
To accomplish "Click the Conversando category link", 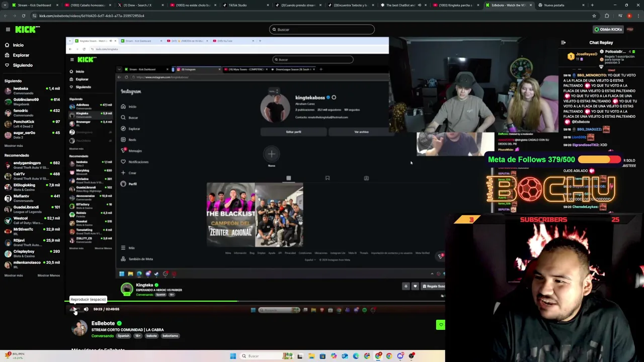I will pyautogui.click(x=103, y=336).
